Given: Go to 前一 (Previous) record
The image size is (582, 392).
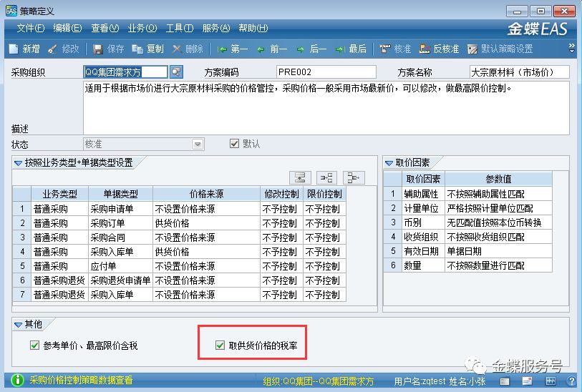Looking at the screenshot, I should (273, 49).
